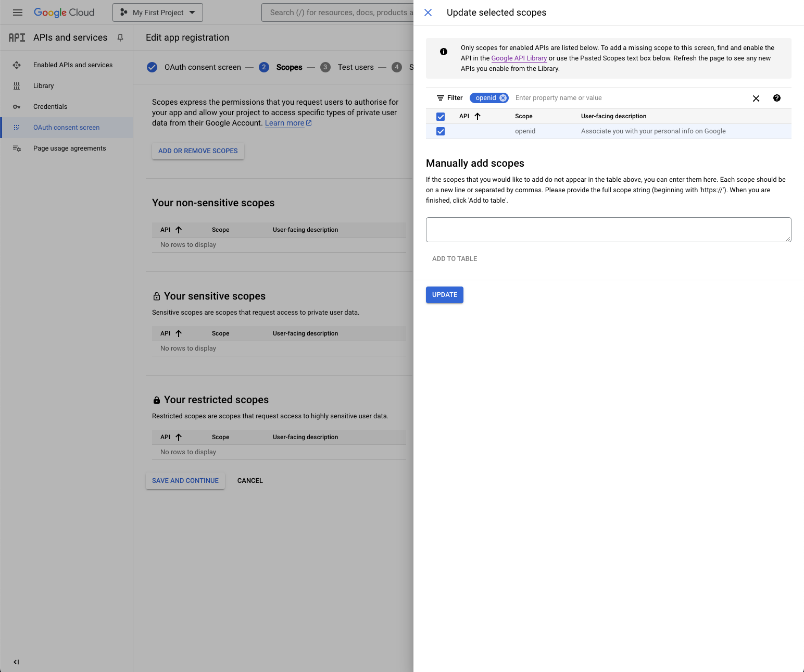The image size is (804, 672).
Task: Sort sensitive scopes by API column
Action: [171, 333]
